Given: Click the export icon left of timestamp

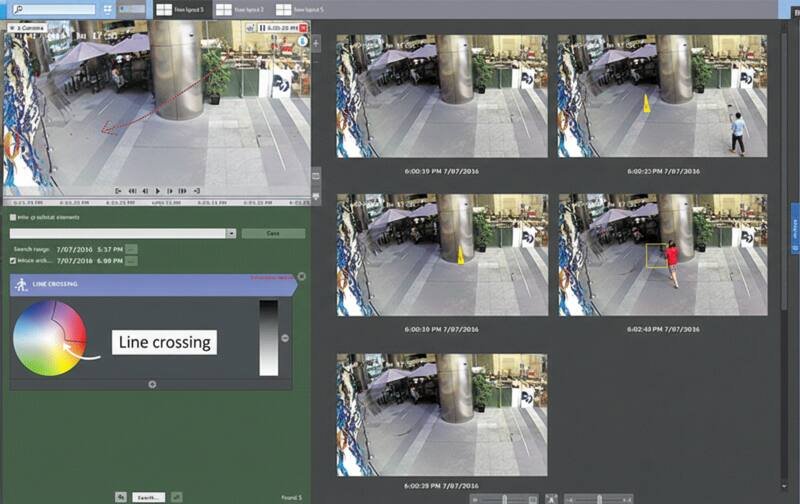Looking at the screenshot, I should click(250, 28).
